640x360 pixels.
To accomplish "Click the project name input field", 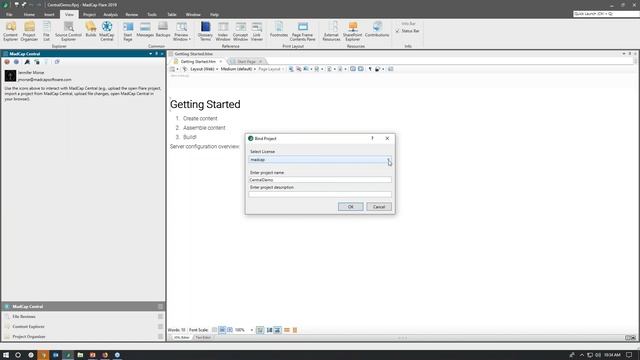I will point(320,180).
